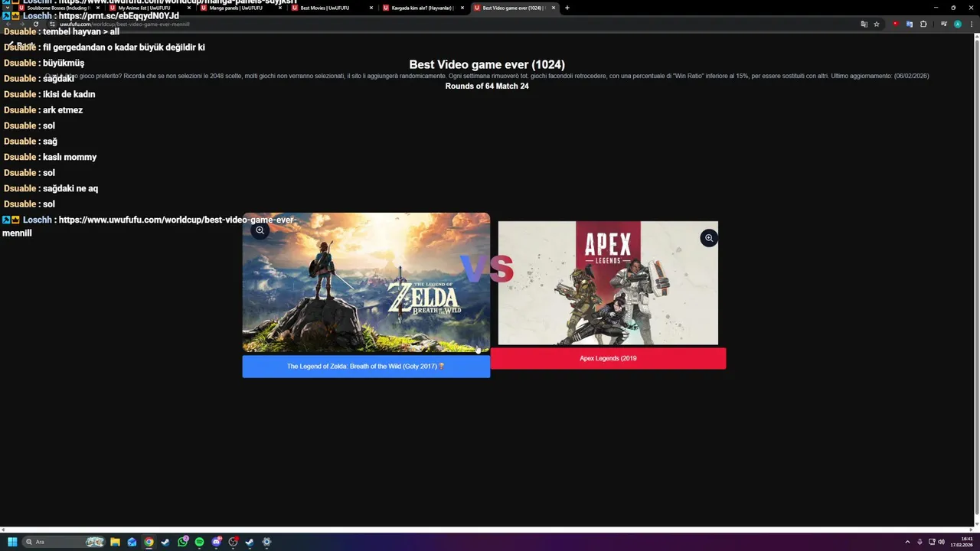The height and width of the screenshot is (551, 980).
Task: Zoom the Apex Legends image
Action: click(709, 238)
